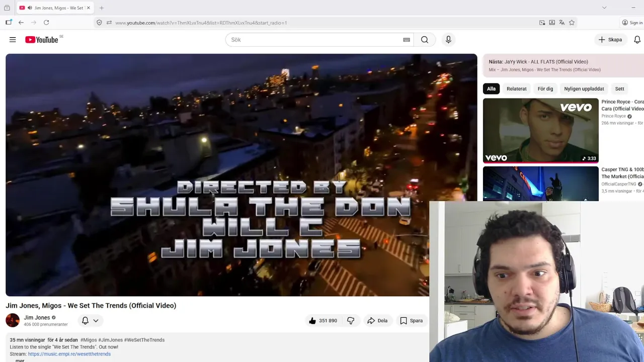Open the Casper TNG video thumbnail
The width and height of the screenshot is (644, 362).
541,184
